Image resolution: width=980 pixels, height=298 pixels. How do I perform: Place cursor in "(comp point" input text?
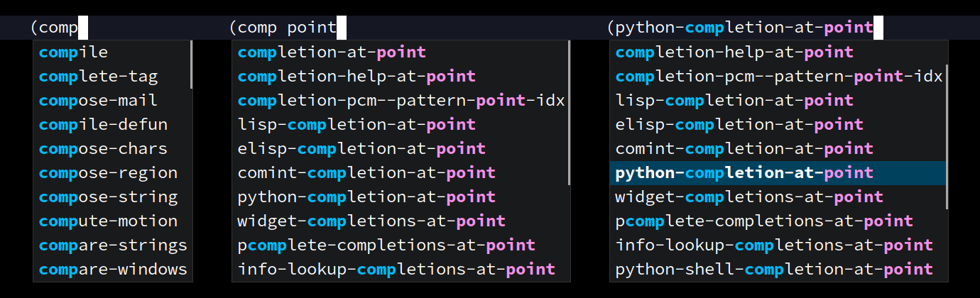coord(283,28)
